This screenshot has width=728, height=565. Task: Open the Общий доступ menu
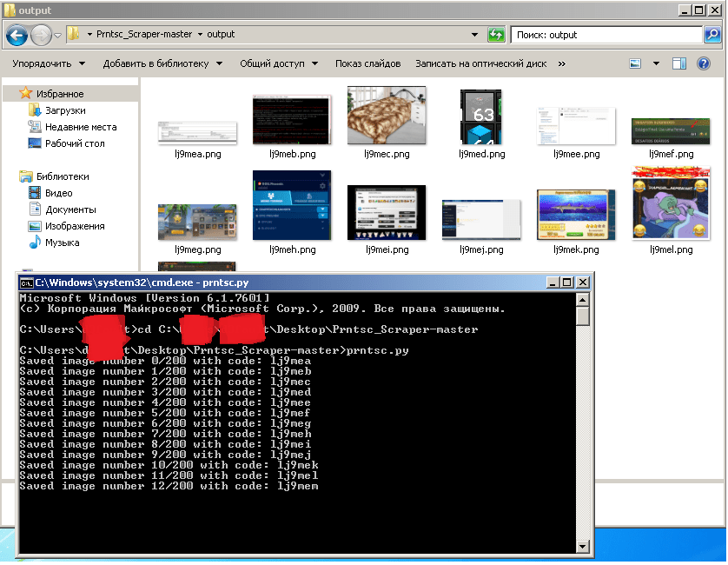279,63
